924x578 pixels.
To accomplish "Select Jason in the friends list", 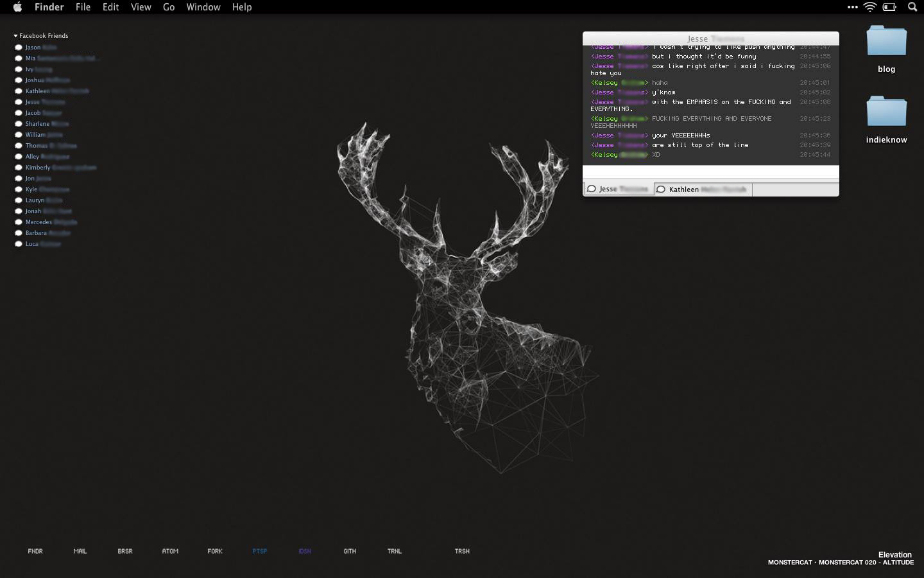I will click(x=33, y=48).
